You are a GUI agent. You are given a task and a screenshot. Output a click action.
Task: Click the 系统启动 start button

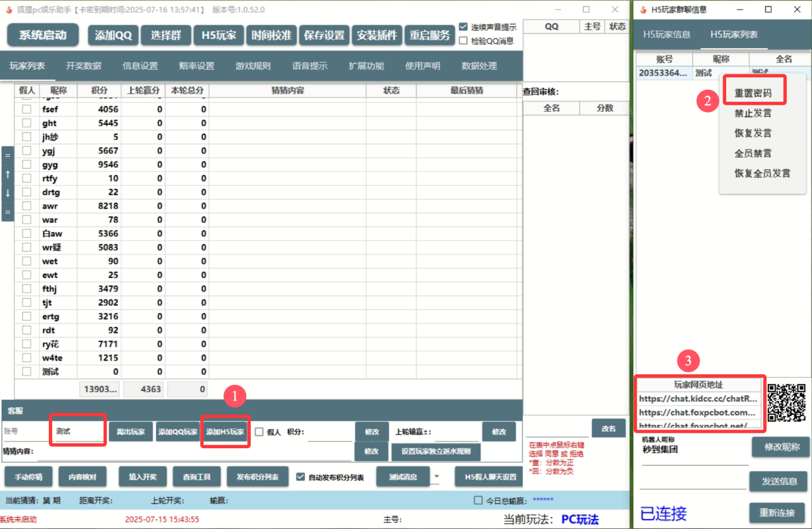pyautogui.click(x=43, y=35)
